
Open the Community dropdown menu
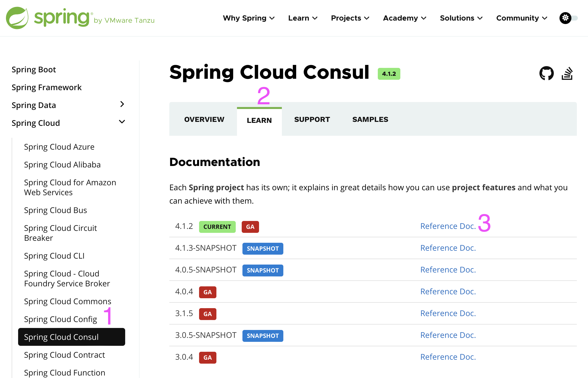point(522,18)
